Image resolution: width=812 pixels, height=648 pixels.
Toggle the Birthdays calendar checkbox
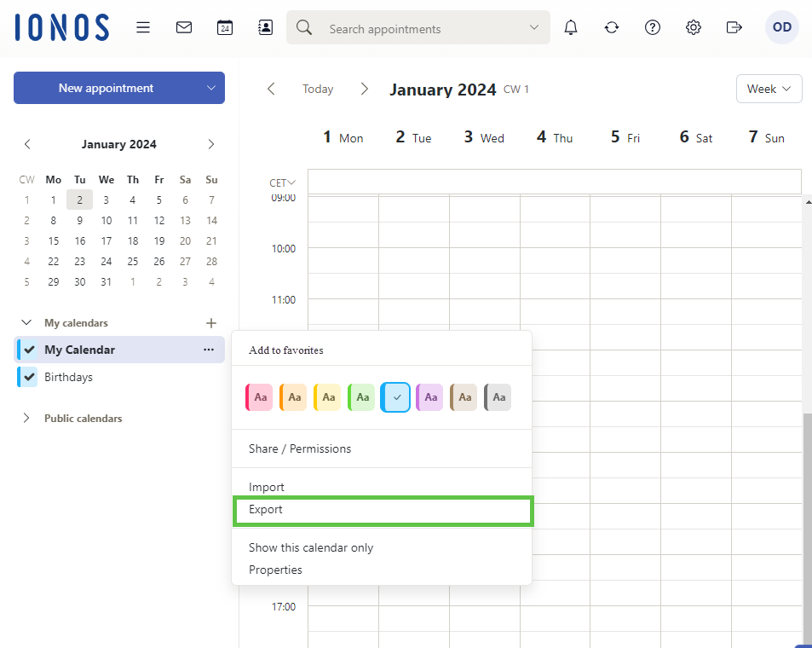point(30,377)
